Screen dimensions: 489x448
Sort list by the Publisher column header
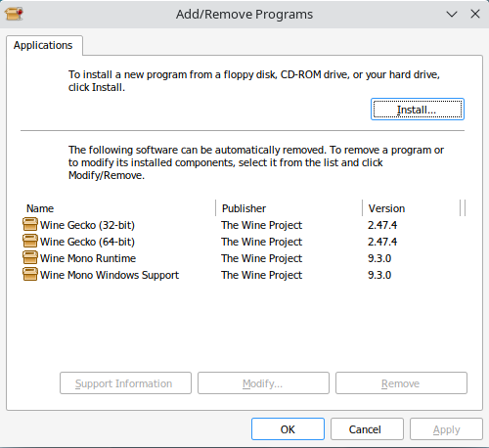tap(289, 208)
